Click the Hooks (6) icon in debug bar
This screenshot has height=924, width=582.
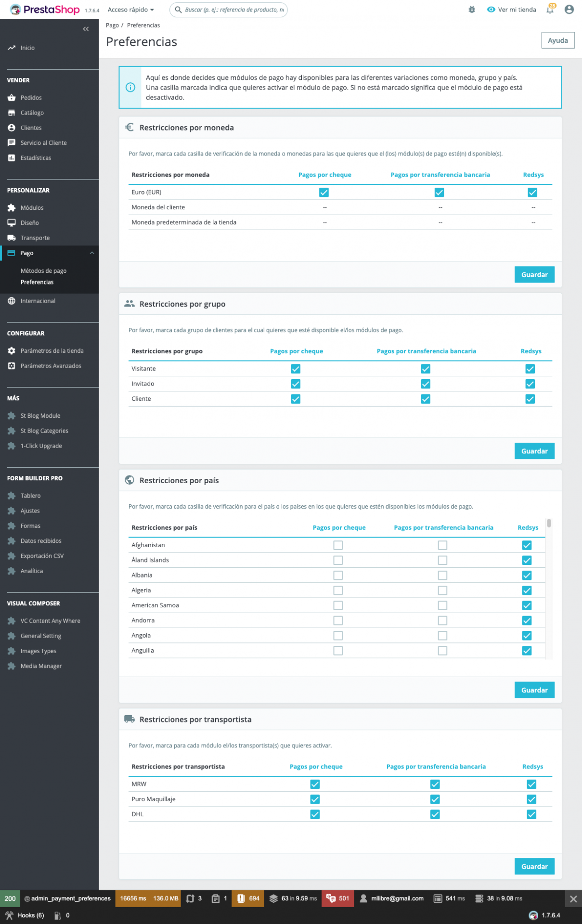[9, 915]
